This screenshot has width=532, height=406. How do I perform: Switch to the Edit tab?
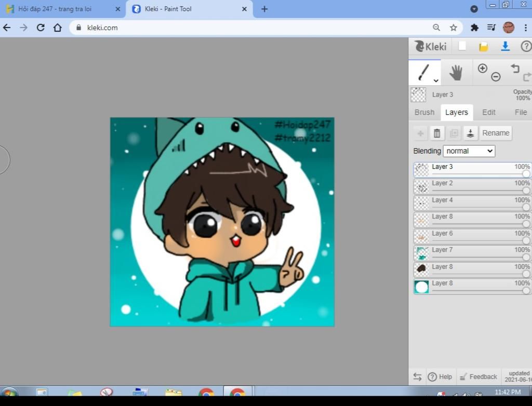tap(488, 112)
